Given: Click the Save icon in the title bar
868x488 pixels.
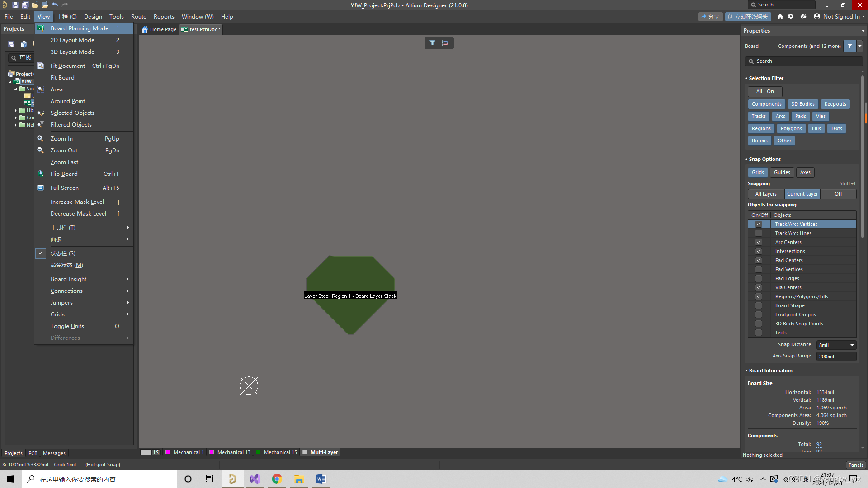Looking at the screenshot, I should (x=15, y=5).
